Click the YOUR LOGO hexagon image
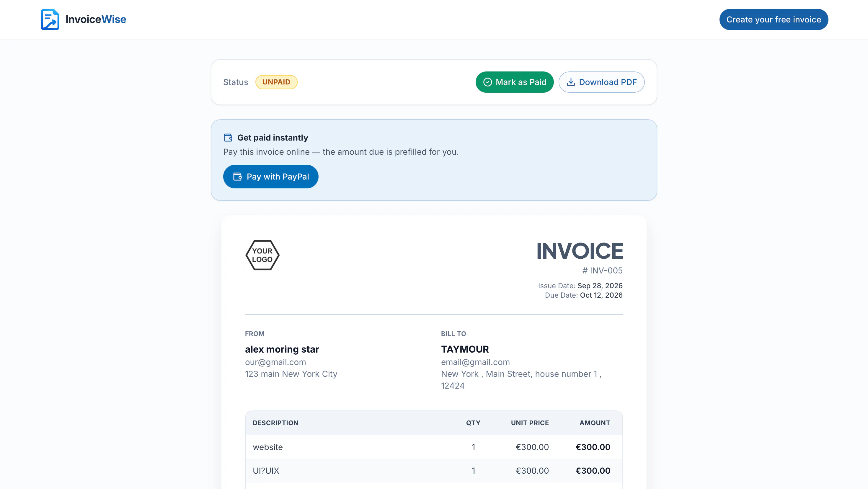 click(262, 255)
